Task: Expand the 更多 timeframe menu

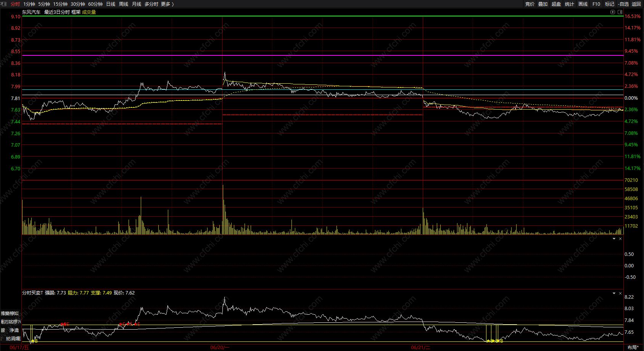Action: click(x=167, y=4)
